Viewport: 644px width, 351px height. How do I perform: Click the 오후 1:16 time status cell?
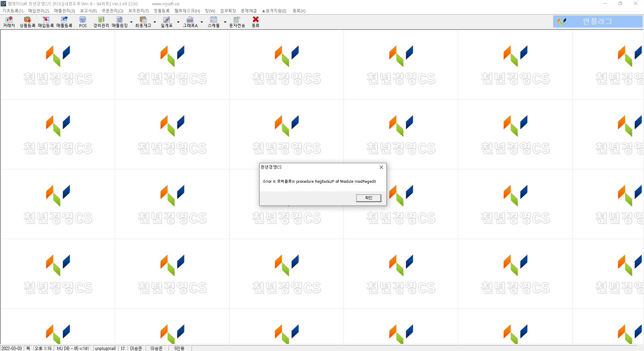click(43, 348)
